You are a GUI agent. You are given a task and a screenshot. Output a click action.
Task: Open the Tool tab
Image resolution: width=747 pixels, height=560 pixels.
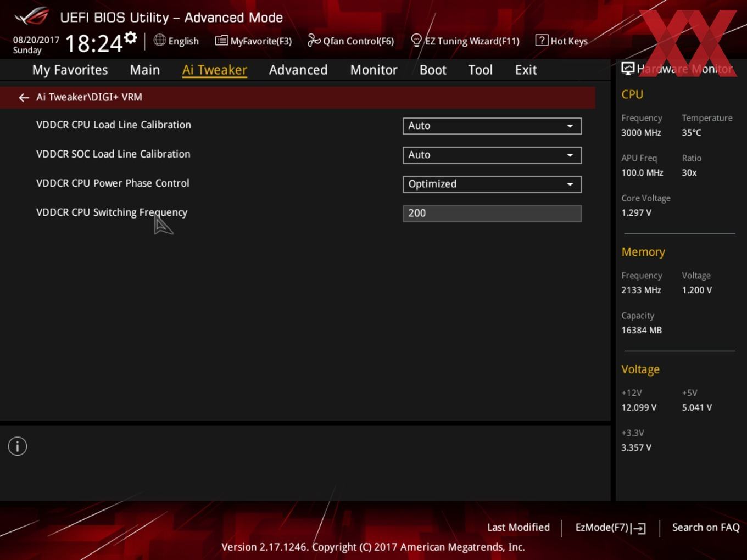[480, 70]
